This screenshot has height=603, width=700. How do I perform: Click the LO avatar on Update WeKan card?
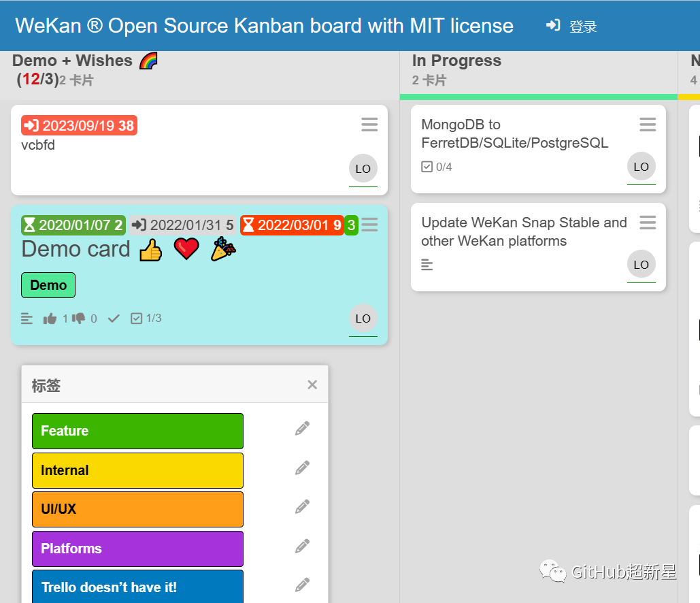(641, 264)
